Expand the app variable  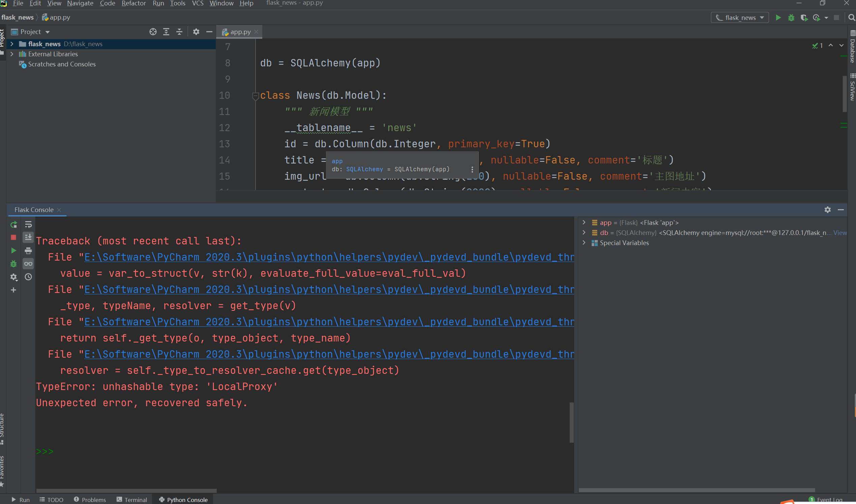tap(584, 223)
